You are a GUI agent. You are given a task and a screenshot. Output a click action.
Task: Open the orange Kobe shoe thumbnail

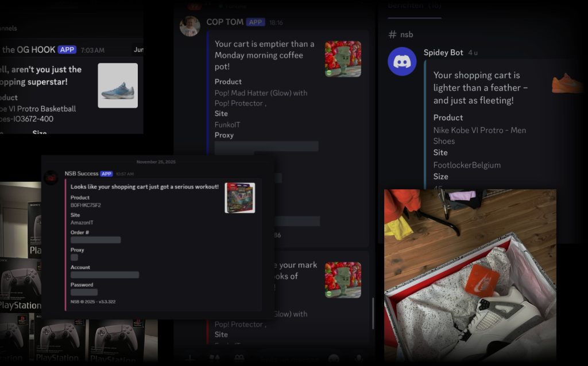click(567, 83)
